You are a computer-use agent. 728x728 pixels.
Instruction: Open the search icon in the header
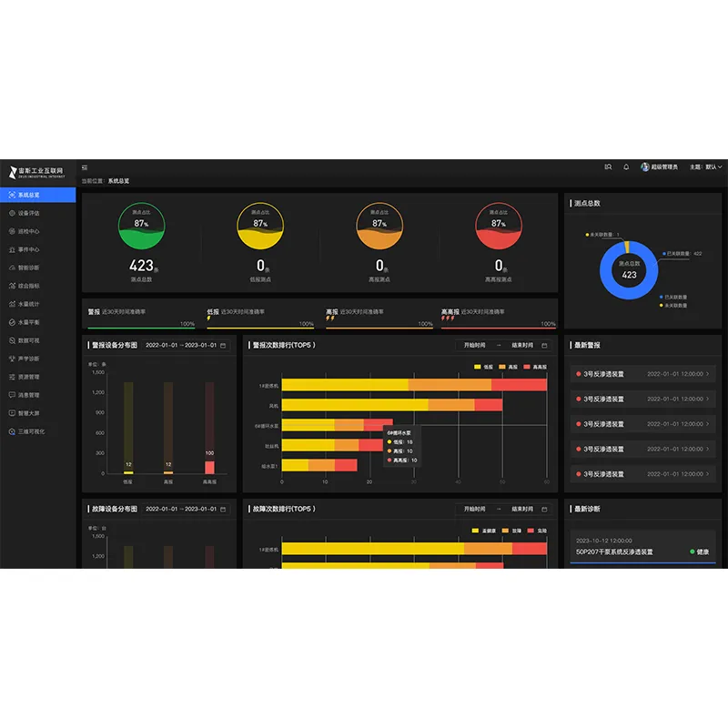click(608, 167)
